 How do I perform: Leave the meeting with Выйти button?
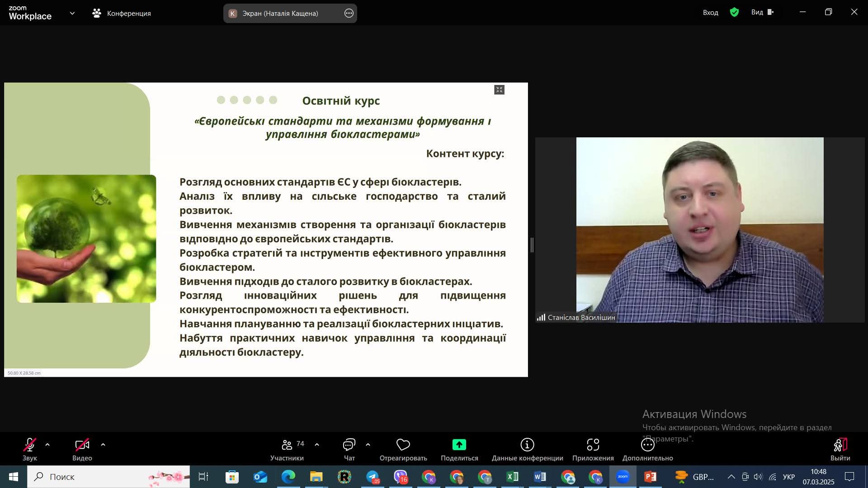click(840, 446)
